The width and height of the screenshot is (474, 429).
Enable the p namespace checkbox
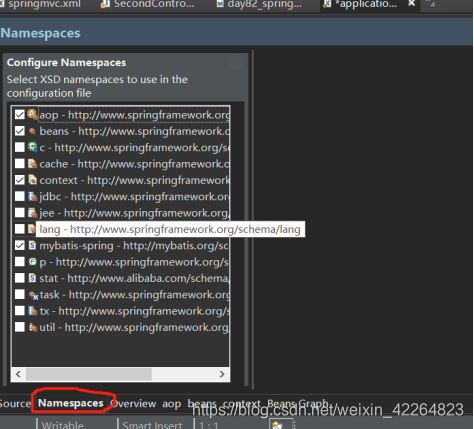click(20, 262)
